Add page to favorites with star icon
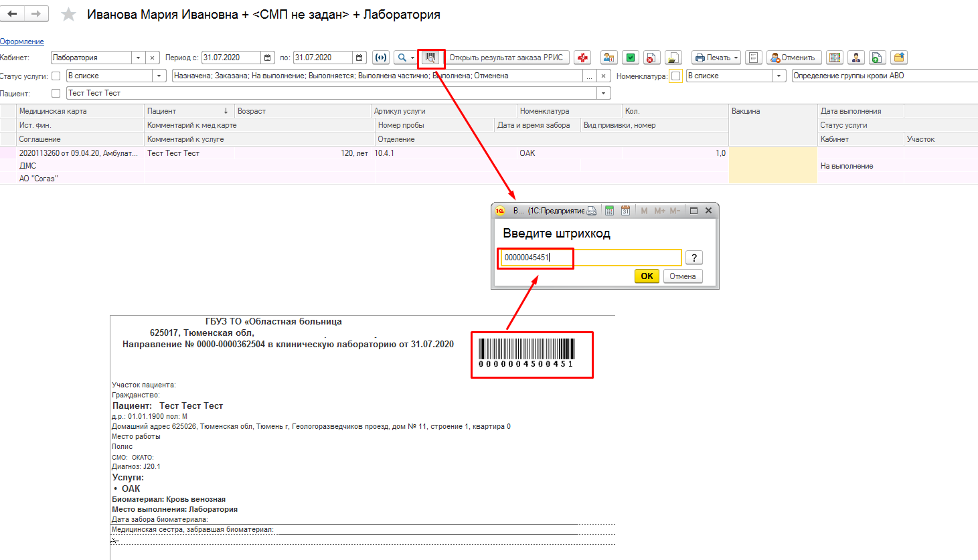 click(68, 15)
